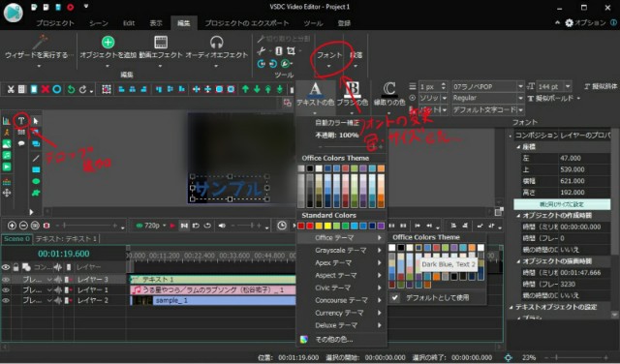Open the プロジェクトのエクスポート tab
620x364 pixels.
coord(247,23)
